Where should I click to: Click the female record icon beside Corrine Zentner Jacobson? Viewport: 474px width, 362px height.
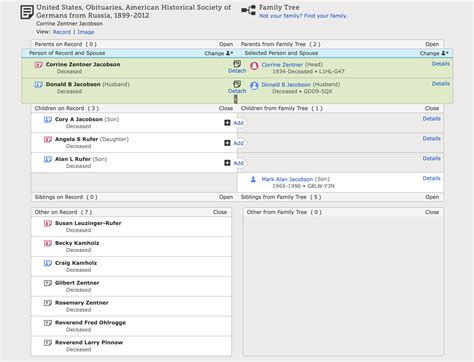(x=38, y=65)
